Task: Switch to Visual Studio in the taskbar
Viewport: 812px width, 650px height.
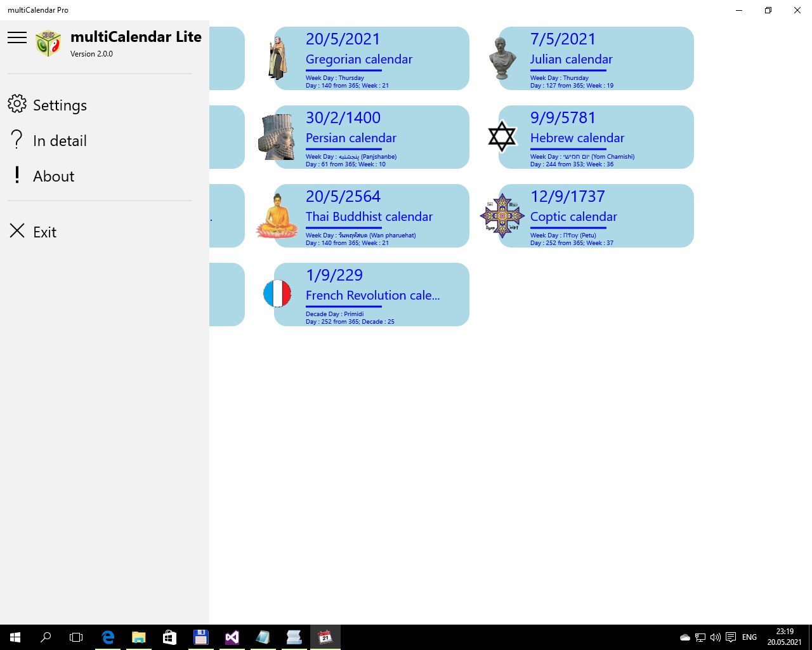Action: click(232, 637)
